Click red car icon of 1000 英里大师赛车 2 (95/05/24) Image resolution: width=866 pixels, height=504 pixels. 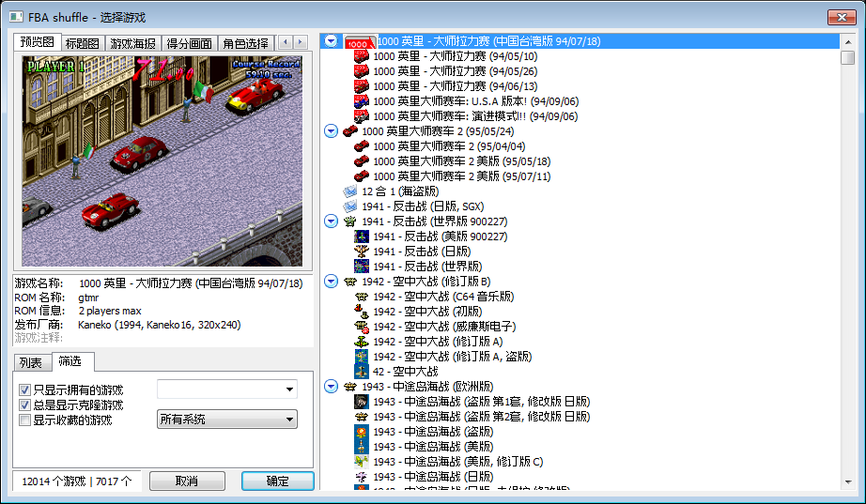(x=350, y=131)
